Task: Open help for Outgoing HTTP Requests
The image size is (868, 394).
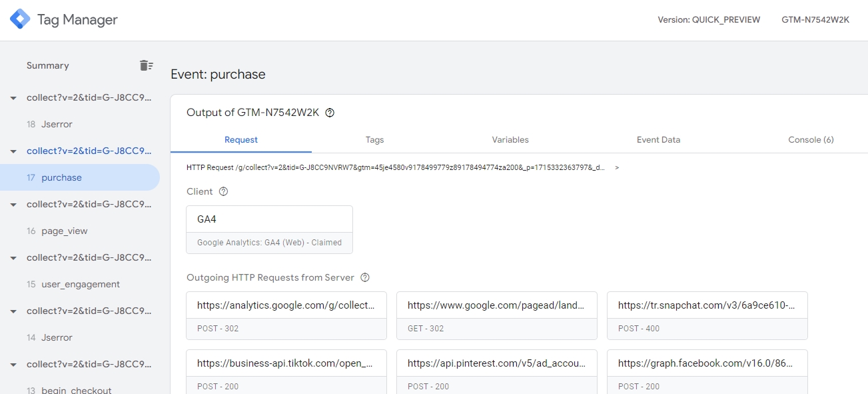Action: tap(364, 277)
